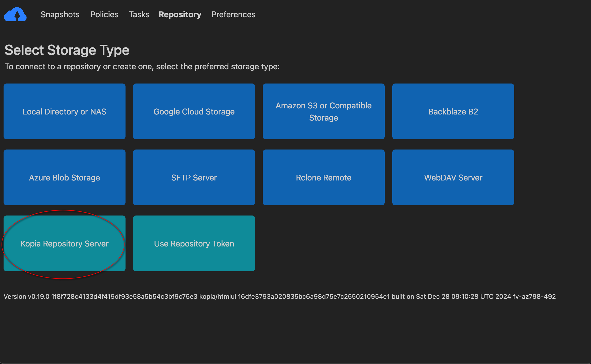
Task: Click the SFTP Server button
Action: [194, 177]
